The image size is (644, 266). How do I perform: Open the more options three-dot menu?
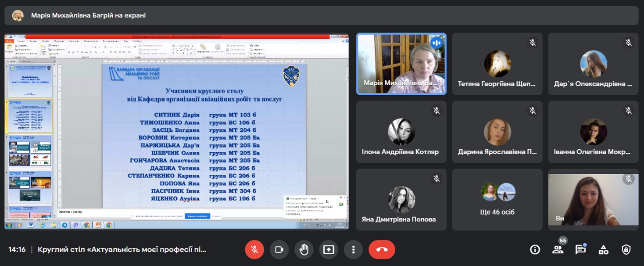[353, 250]
